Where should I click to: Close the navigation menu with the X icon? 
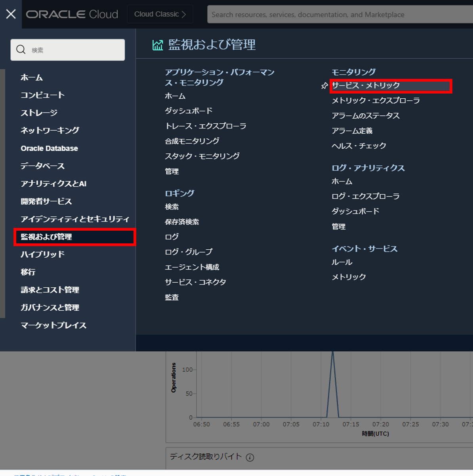(x=10, y=14)
